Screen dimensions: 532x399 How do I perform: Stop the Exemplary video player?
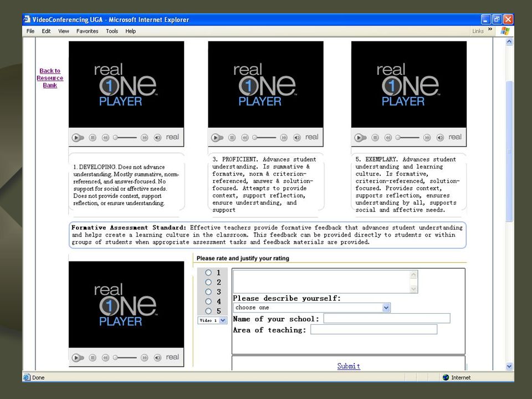375,137
